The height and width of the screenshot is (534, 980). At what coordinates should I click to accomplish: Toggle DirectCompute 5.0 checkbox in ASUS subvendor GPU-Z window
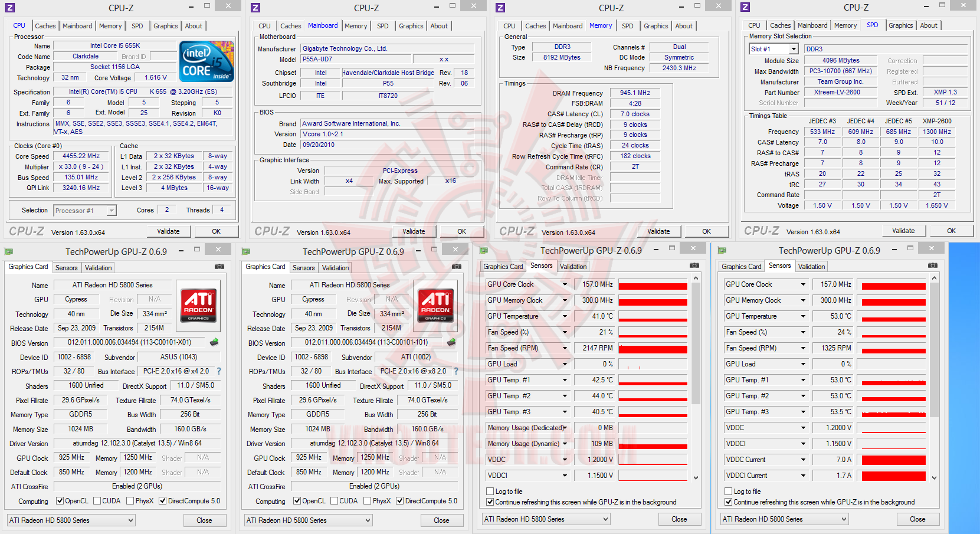click(163, 501)
